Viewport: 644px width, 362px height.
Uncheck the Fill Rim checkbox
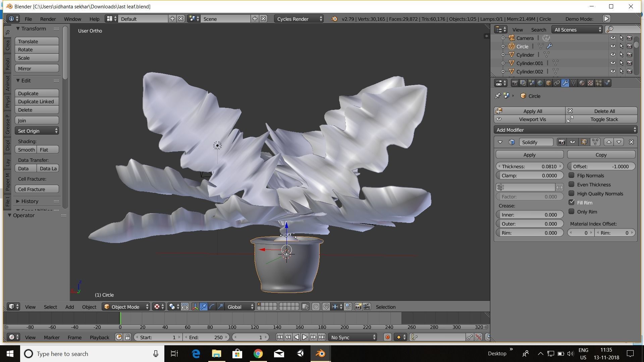tap(572, 202)
